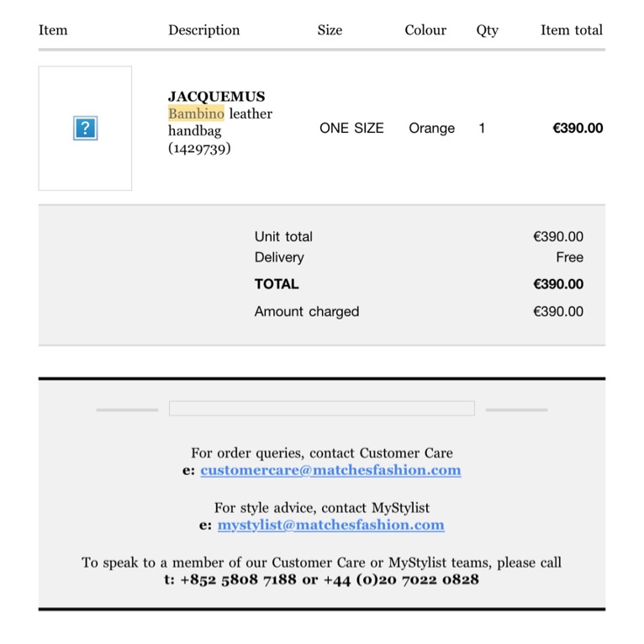Click the Qty column header
The height and width of the screenshot is (644, 644).
(x=487, y=30)
